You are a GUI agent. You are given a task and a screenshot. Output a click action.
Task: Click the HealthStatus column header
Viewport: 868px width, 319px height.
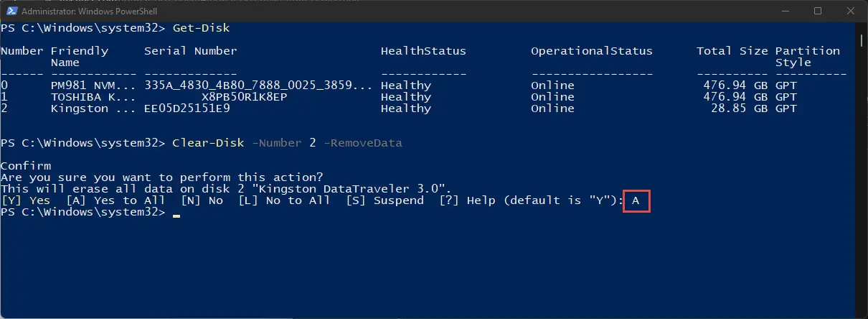pos(423,51)
